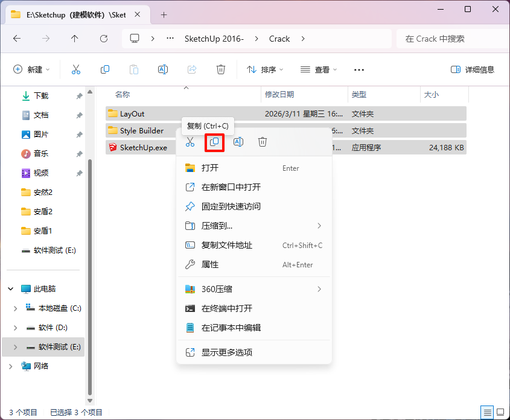Choose 在新窗口中打开 from the context menu
The width and height of the screenshot is (510, 420).
254,187
